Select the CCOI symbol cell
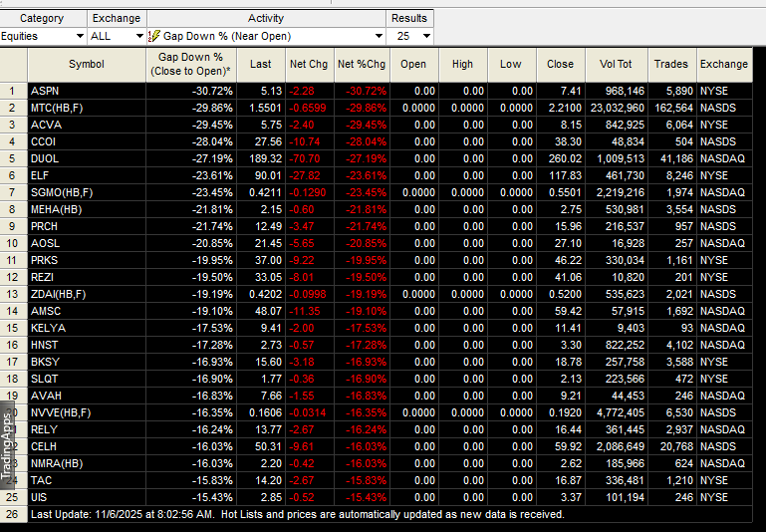 (87, 141)
